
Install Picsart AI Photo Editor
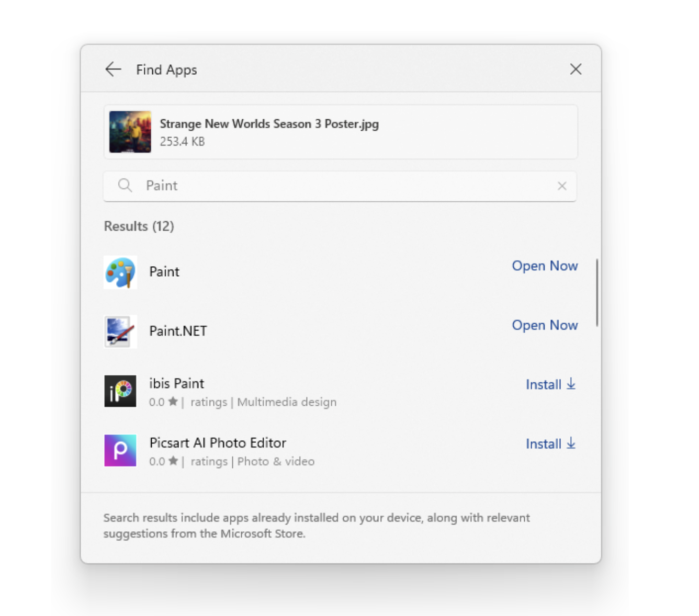pos(550,444)
